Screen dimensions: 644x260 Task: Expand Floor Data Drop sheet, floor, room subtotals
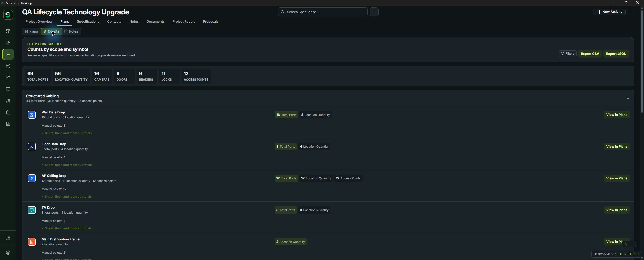(66, 165)
